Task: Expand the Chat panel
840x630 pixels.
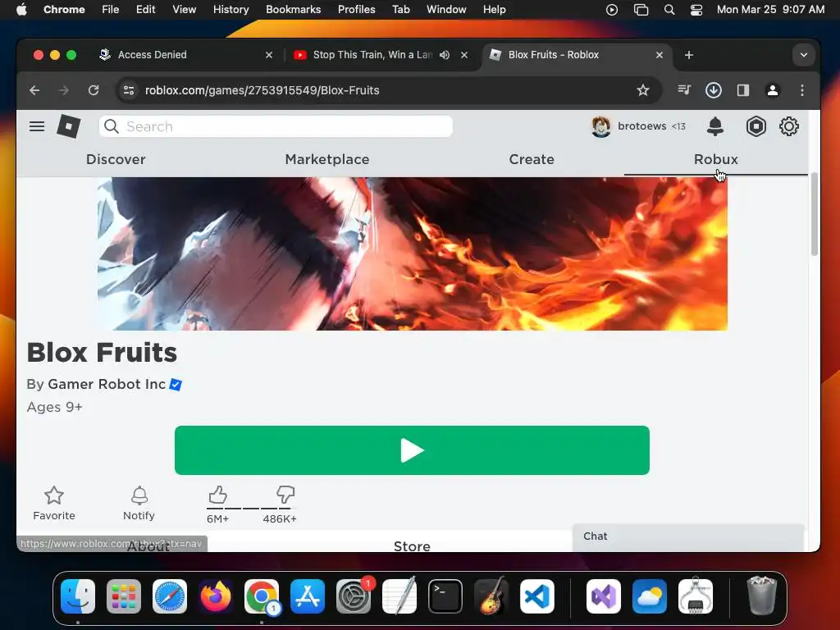Action: coord(688,536)
